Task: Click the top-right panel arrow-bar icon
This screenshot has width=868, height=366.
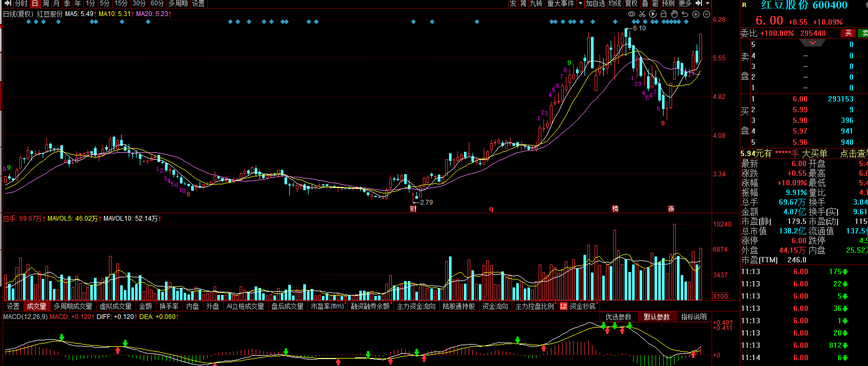Action: pyautogui.click(x=699, y=3)
